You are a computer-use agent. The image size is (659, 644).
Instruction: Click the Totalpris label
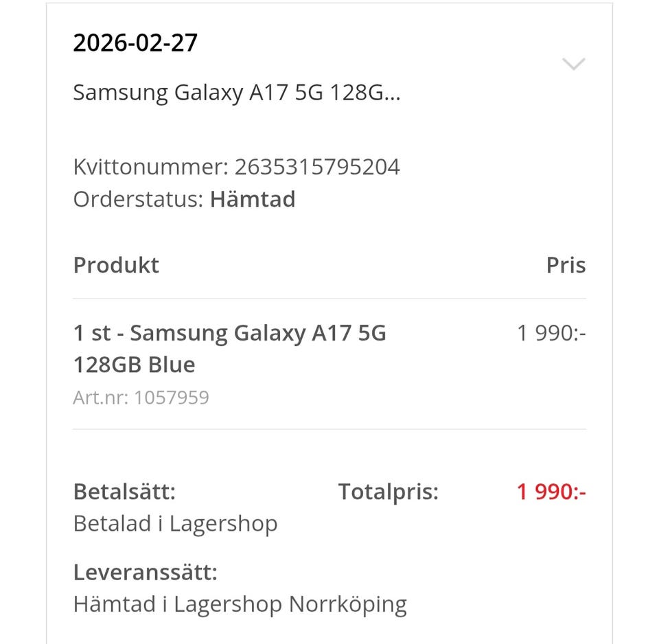pyautogui.click(x=388, y=491)
